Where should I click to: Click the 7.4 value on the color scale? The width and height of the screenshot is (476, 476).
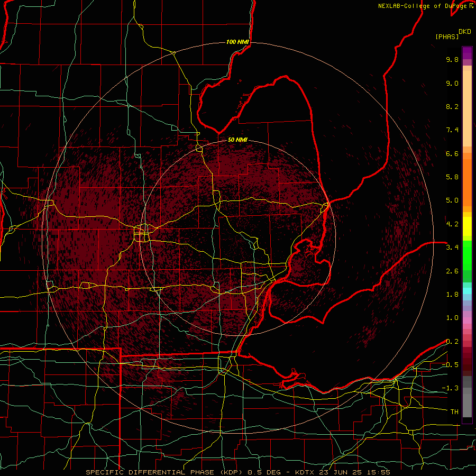452,130
